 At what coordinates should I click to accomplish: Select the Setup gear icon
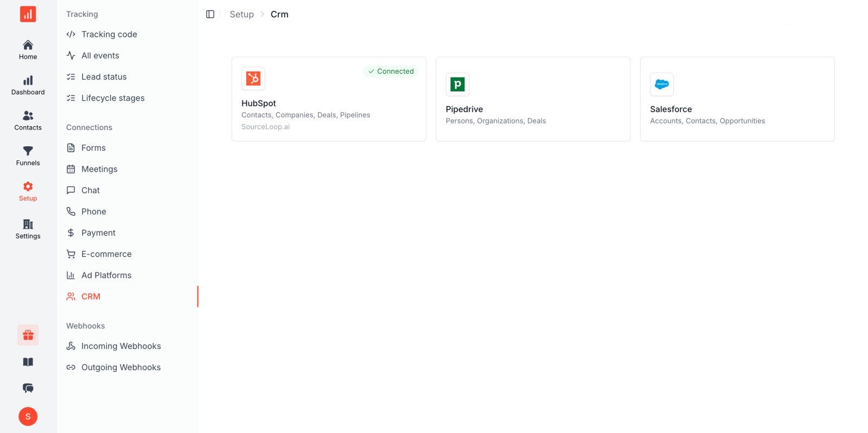click(28, 186)
